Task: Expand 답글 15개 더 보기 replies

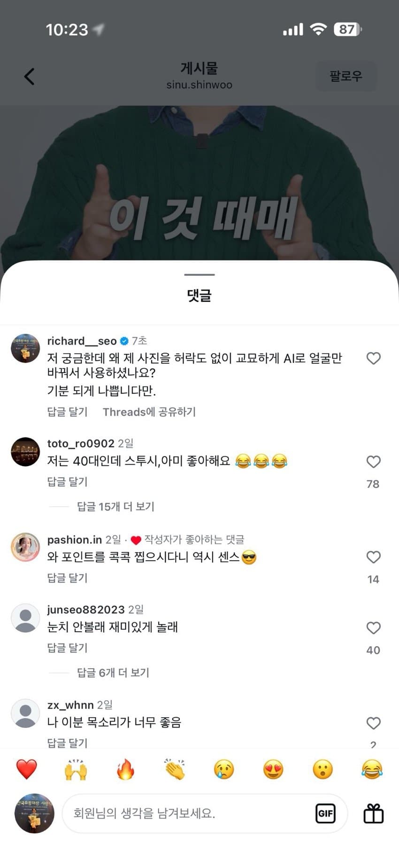Action: (115, 507)
